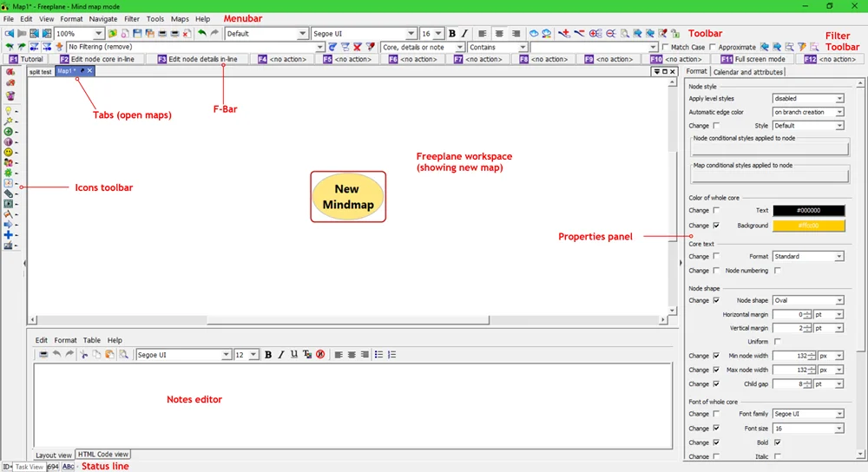Click the bulleted list icon in notes editor
The image size is (868, 472).
378,355
